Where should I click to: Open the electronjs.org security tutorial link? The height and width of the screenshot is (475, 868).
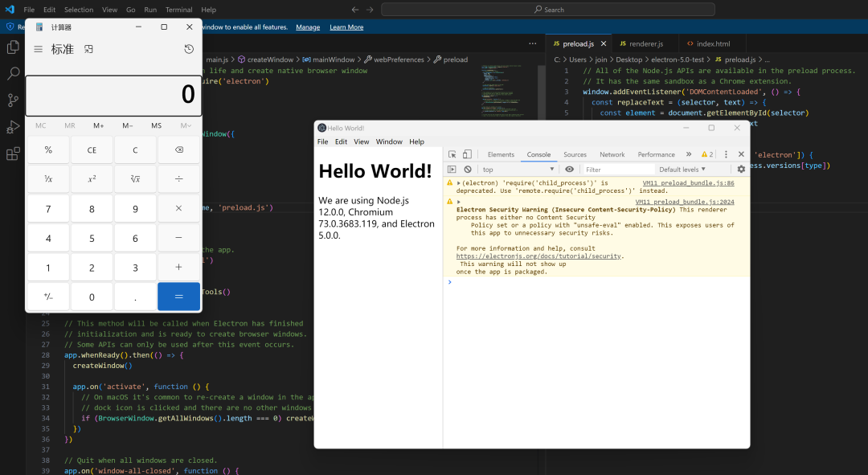(x=538, y=256)
